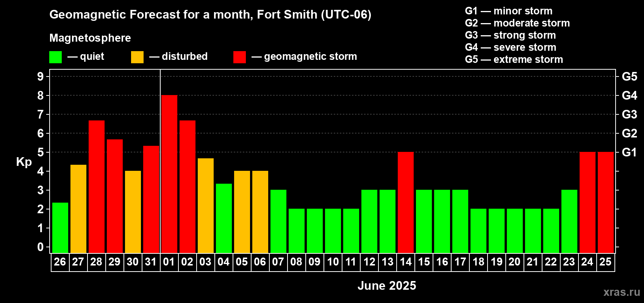This screenshot has height=303, width=644.
Task: Click date label '01' on the x-axis
Action: point(169,262)
